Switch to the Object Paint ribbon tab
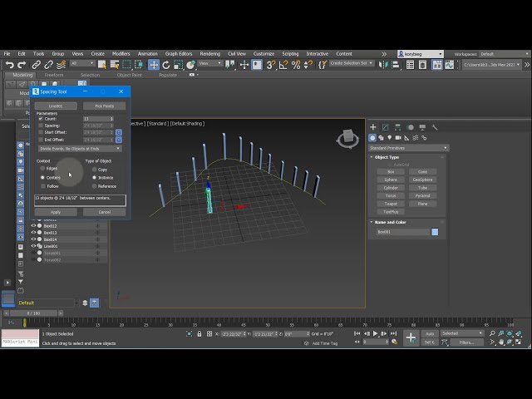532x399 pixels. [x=130, y=75]
